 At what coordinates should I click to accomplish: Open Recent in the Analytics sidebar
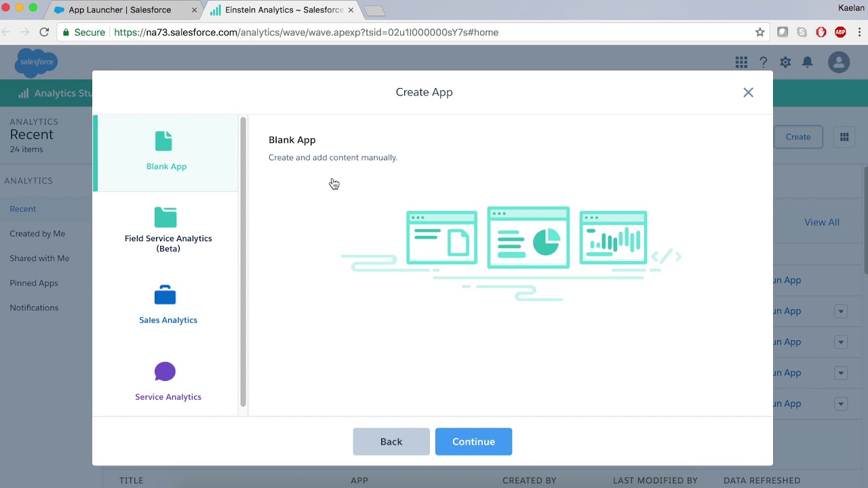click(x=23, y=209)
